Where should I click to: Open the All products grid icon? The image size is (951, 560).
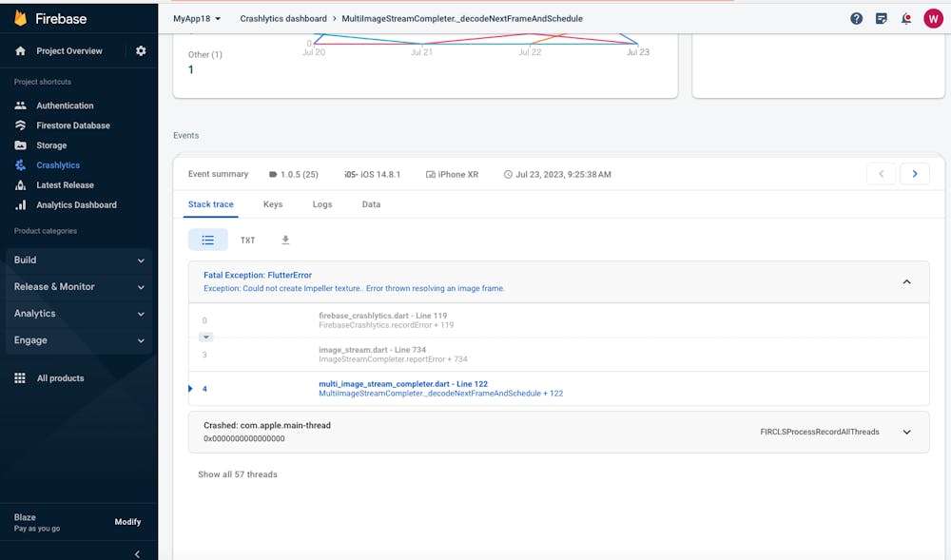[20, 378]
